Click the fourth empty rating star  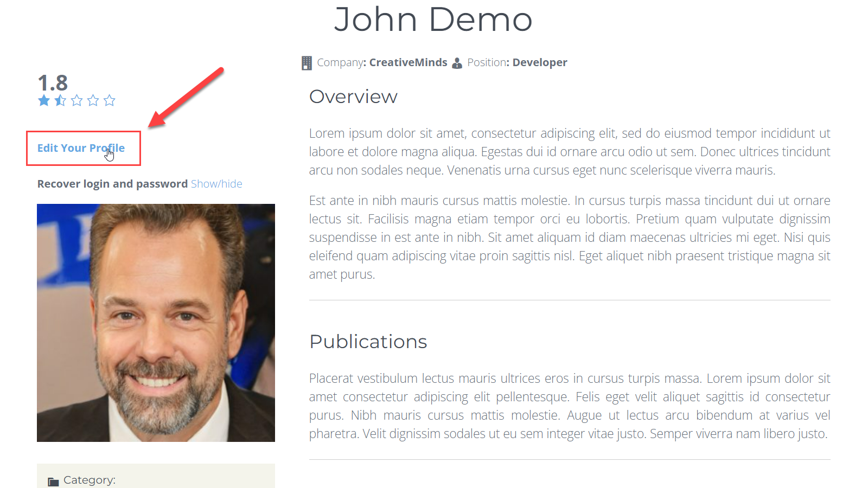click(x=93, y=100)
